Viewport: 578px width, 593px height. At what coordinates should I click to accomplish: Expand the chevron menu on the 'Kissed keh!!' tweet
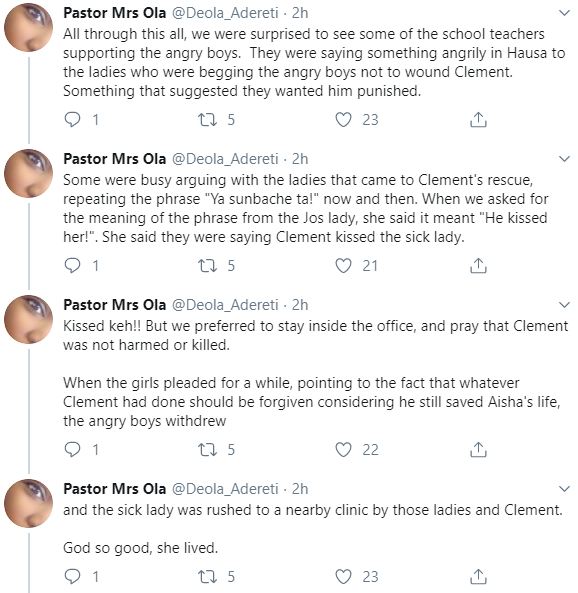point(564,305)
